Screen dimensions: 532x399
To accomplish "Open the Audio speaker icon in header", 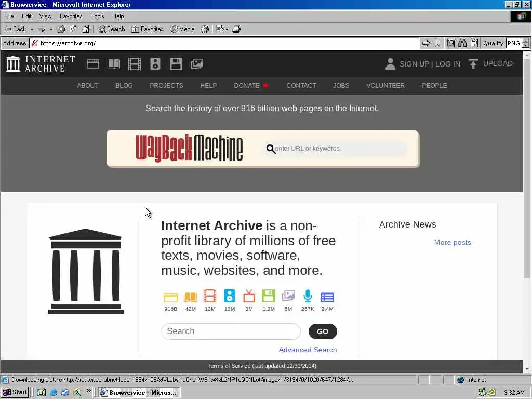I will (x=155, y=64).
